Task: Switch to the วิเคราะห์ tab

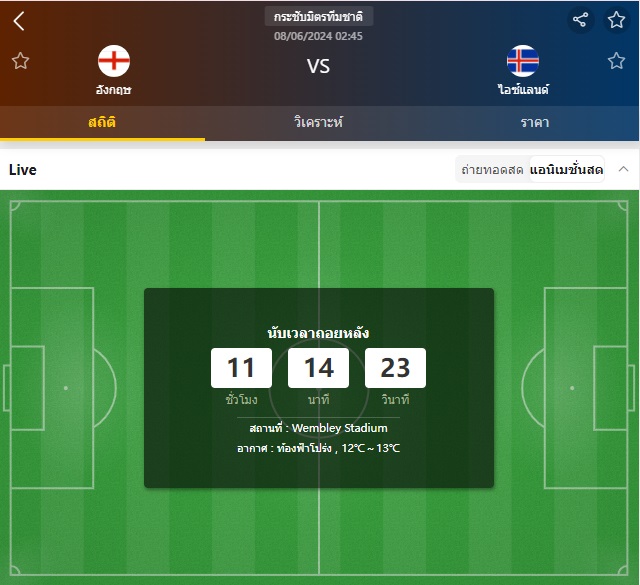Action: point(318,122)
